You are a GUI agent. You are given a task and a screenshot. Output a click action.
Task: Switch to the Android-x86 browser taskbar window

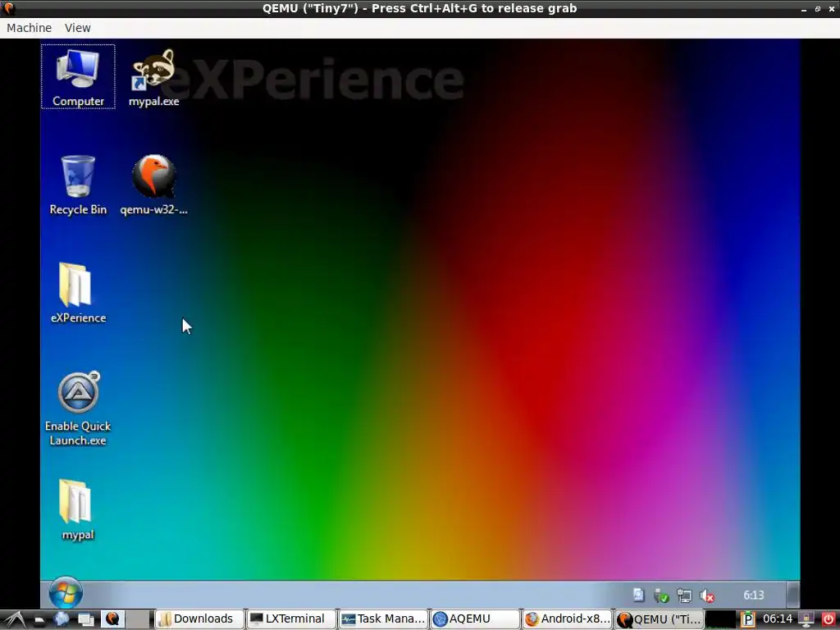click(x=568, y=619)
